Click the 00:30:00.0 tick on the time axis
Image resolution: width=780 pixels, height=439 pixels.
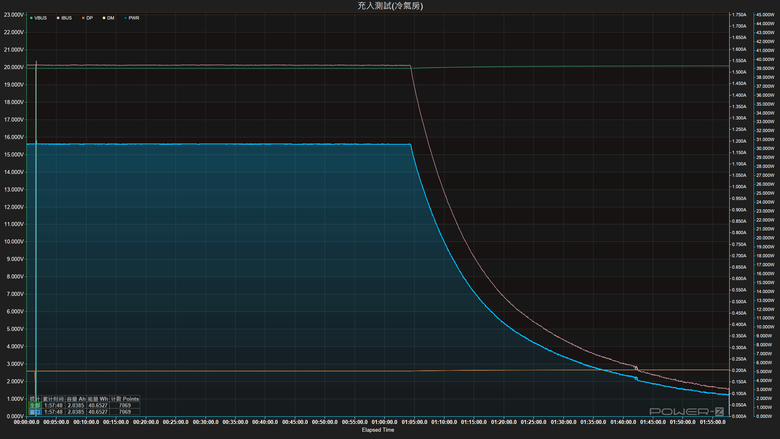[x=205, y=422]
